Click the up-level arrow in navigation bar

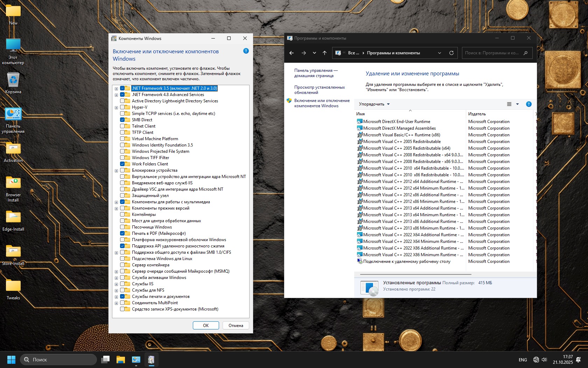click(324, 53)
